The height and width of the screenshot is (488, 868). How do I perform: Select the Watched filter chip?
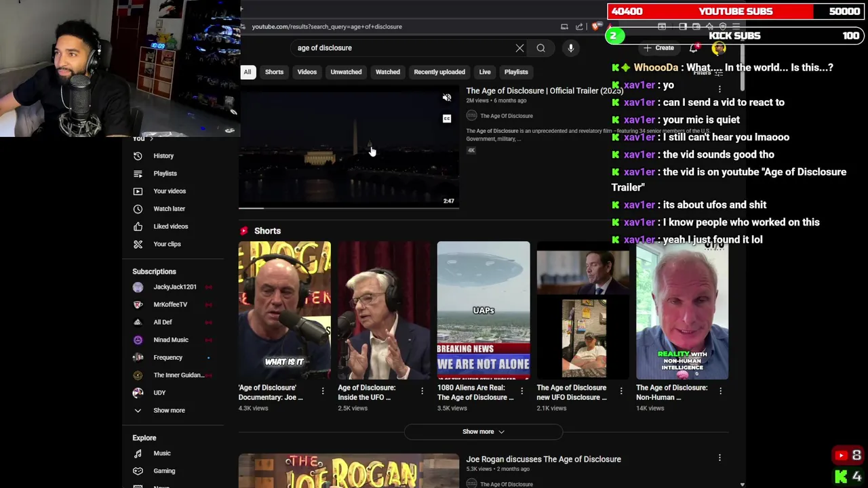coord(388,72)
